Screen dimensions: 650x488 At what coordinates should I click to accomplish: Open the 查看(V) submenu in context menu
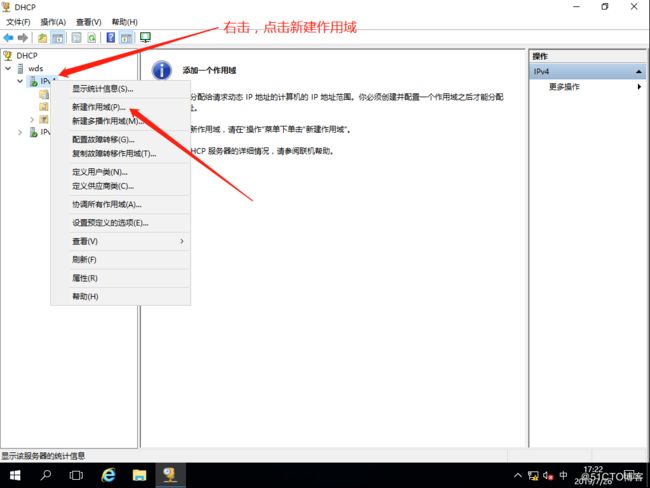click(x=121, y=241)
